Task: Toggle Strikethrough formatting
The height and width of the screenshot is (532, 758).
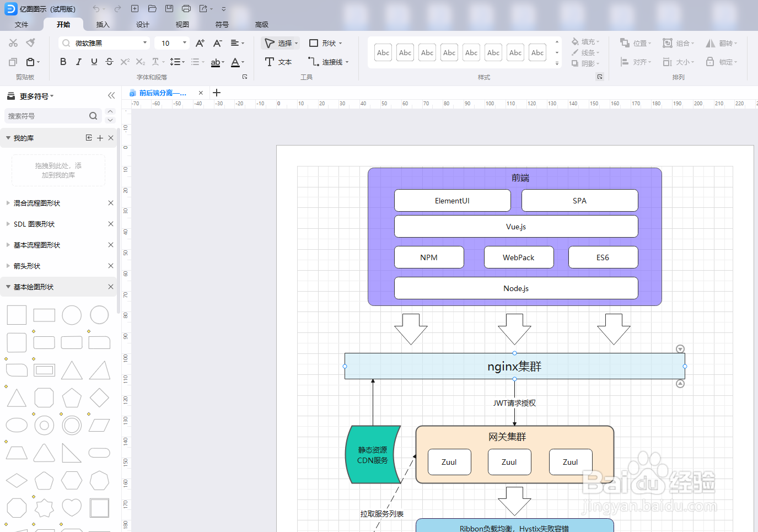Action: [x=109, y=62]
